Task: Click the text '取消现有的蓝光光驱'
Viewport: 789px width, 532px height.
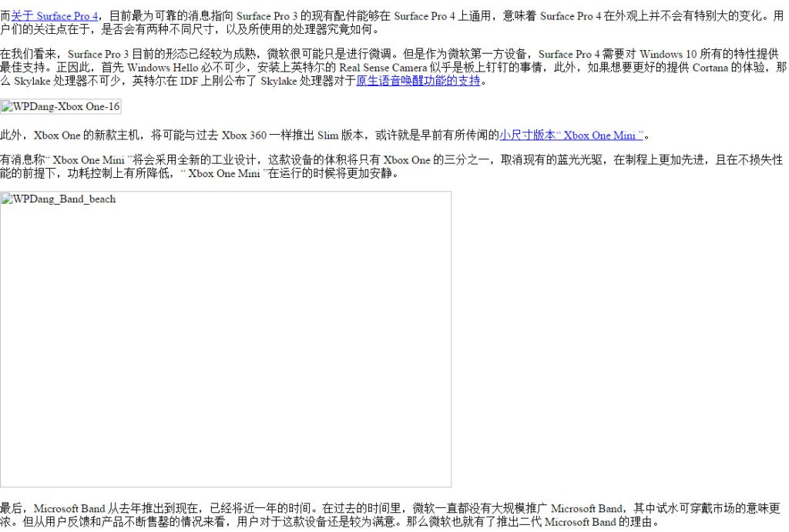Action: pyautogui.click(x=551, y=160)
